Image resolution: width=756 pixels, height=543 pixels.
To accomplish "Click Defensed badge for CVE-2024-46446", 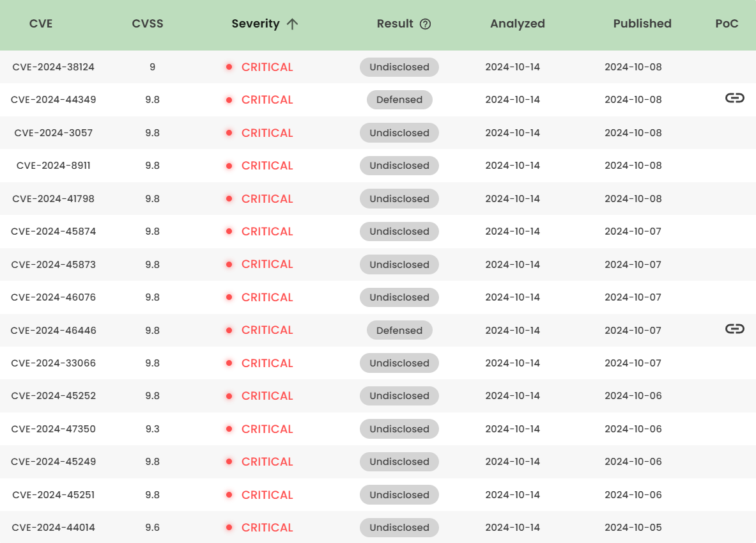I will point(399,331).
